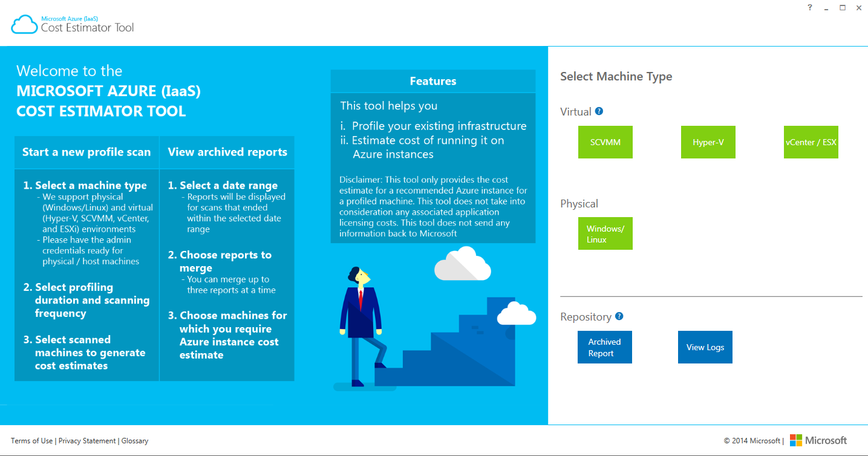This screenshot has width=868, height=456.
Task: Click '1. Select a machine type' step
Action: click(x=85, y=185)
